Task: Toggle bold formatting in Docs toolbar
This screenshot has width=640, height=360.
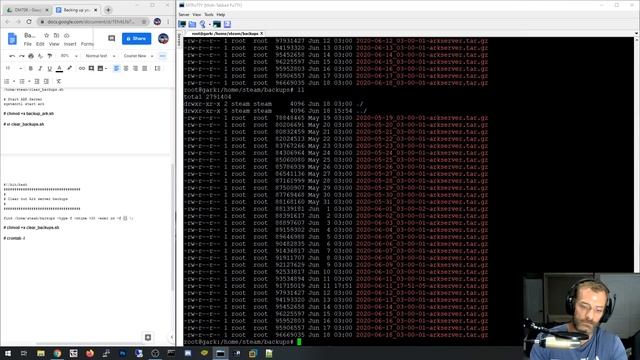Action: coord(31,69)
